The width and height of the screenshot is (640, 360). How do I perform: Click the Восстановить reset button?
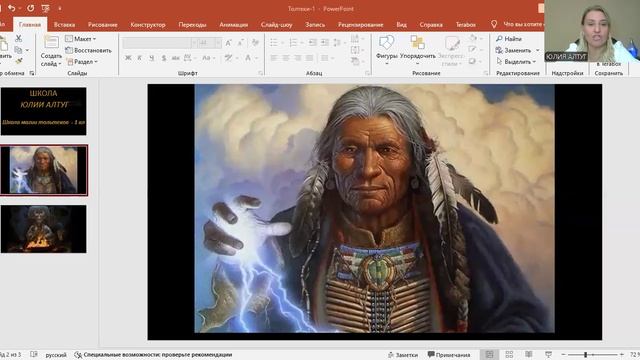point(89,50)
